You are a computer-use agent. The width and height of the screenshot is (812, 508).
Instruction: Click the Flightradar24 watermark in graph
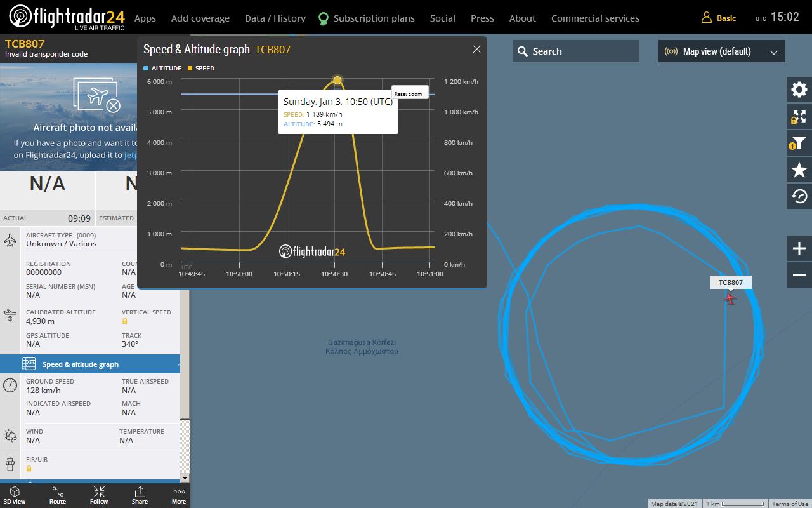[312, 251]
